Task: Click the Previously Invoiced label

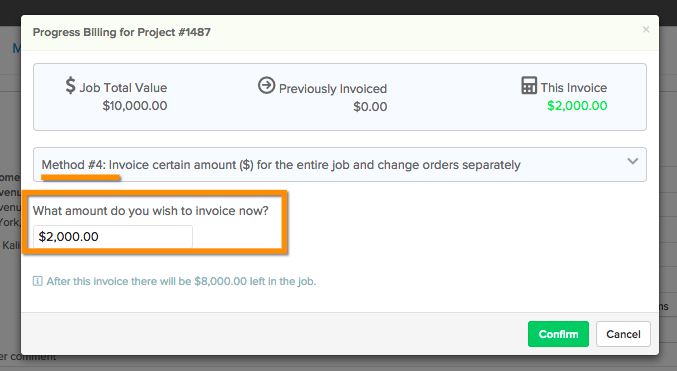Action: pyautogui.click(x=333, y=89)
